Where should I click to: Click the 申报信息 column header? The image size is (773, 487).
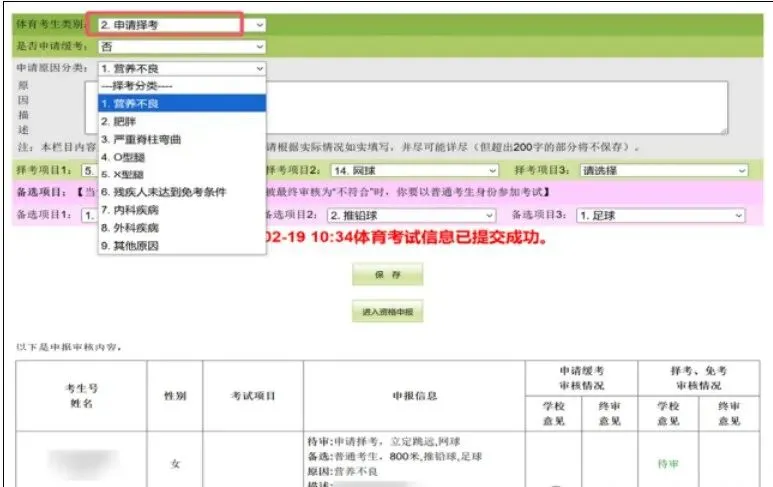click(x=415, y=396)
